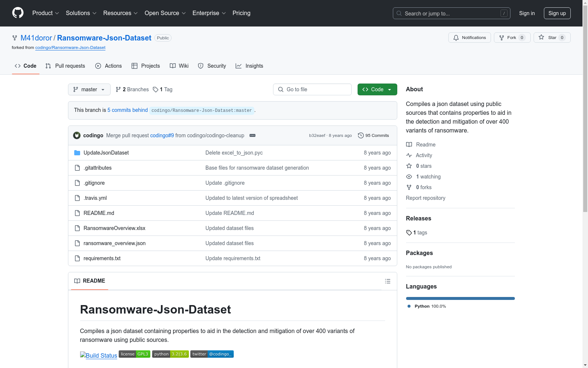Viewport: 588px width, 368px height.
Task: Open the Pull requests tab
Action: click(x=65, y=66)
